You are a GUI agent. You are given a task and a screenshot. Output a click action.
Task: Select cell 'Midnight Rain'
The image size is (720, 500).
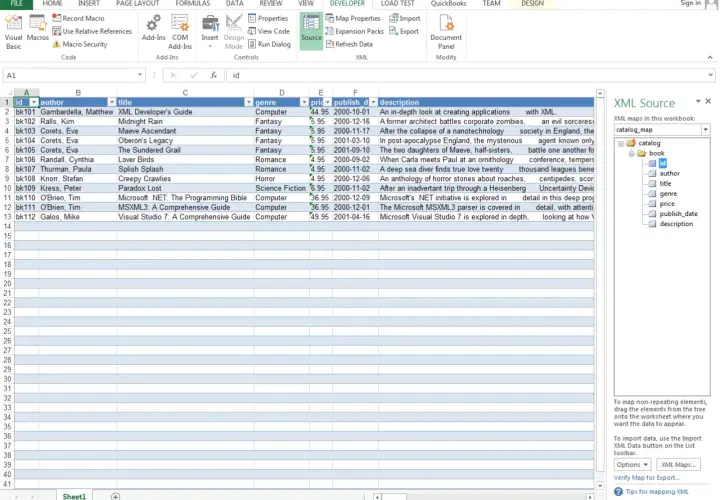pyautogui.click(x=185, y=122)
